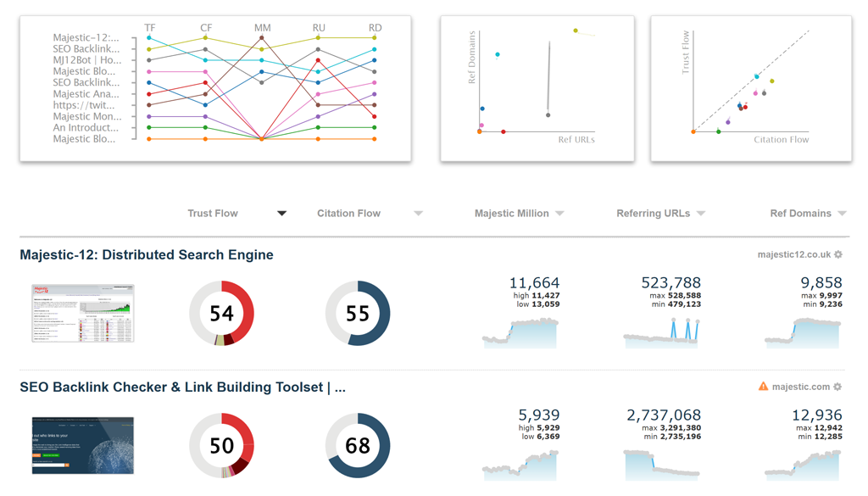Click cyan dot in Trust Flow scatter
The image size is (868, 496).
[x=757, y=76]
